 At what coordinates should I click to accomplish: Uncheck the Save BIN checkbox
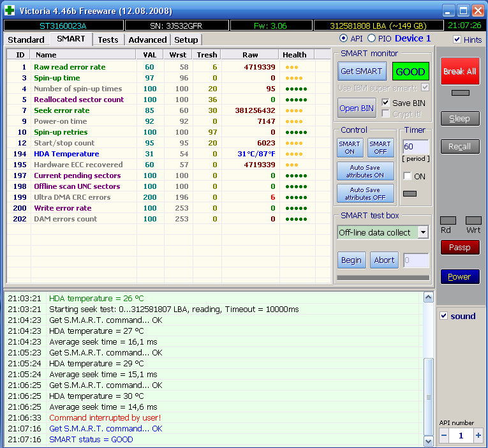coord(385,103)
